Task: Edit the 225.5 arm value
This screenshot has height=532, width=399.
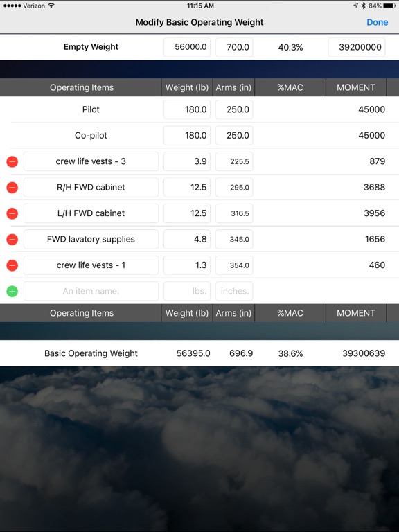Action: point(234,161)
